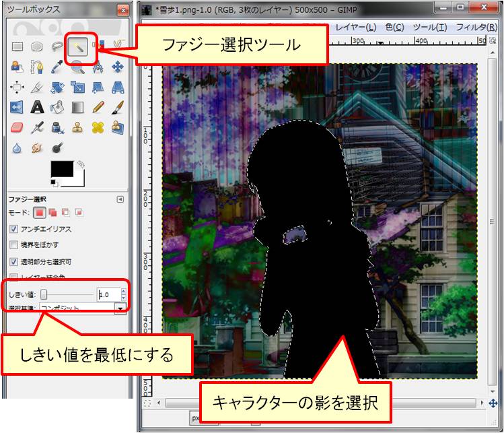Choose the Ink tool
Viewport: 504px width, 433px height.
(57, 127)
